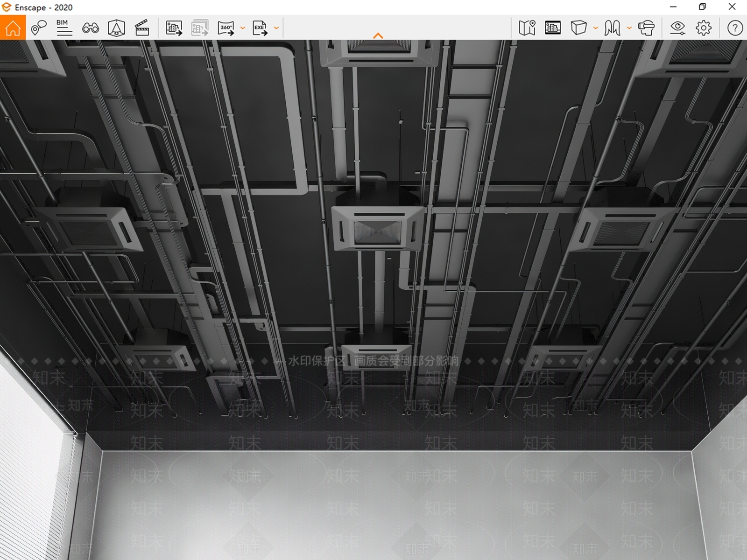Click the orange Home button
This screenshot has width=747, height=560.
(x=13, y=28)
